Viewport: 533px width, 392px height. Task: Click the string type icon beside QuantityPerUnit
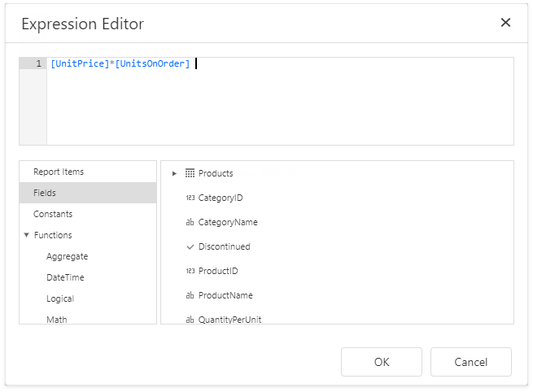click(190, 320)
